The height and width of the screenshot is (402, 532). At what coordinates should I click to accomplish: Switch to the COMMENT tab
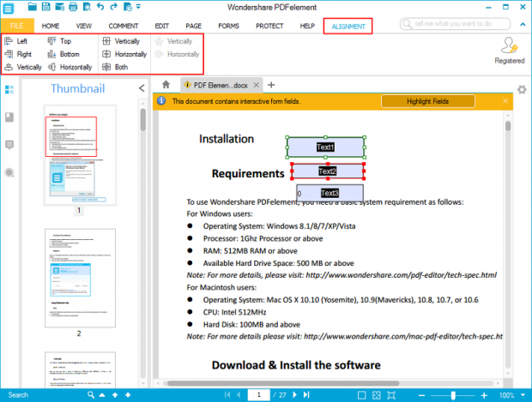[124, 26]
